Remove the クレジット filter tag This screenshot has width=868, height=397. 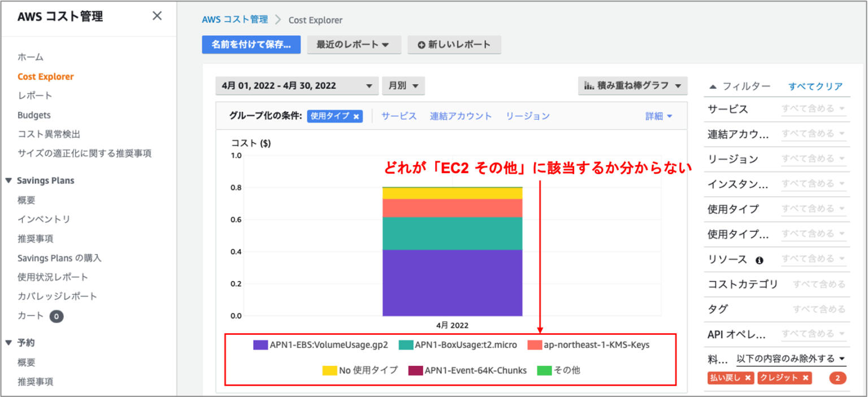point(806,378)
